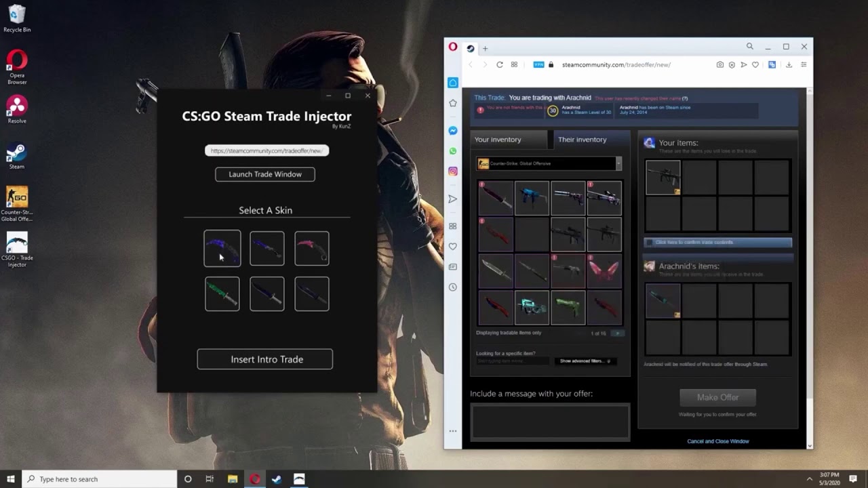
Task: Open Opera Easy Setup menu icon
Action: [804, 64]
